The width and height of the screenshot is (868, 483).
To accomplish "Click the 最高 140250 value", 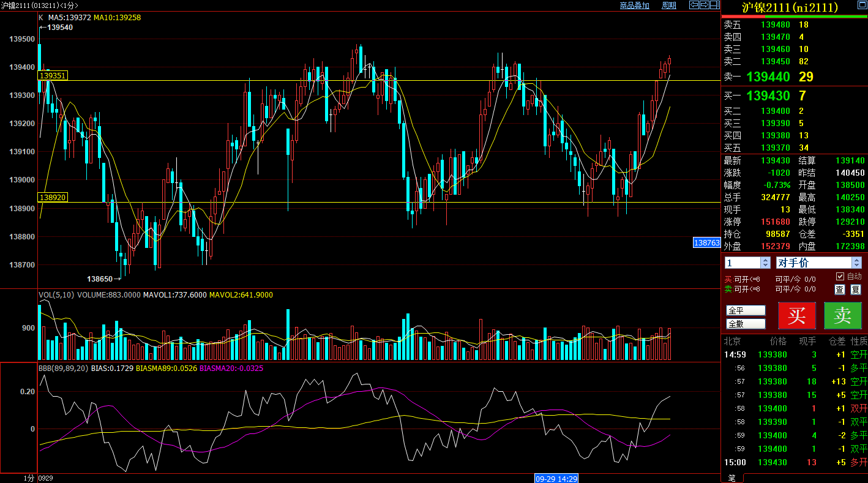I will [850, 197].
